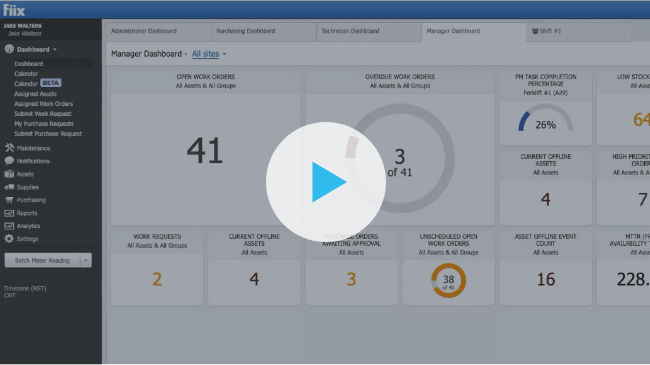
Task: Open the Settings gear icon
Action: tap(9, 238)
